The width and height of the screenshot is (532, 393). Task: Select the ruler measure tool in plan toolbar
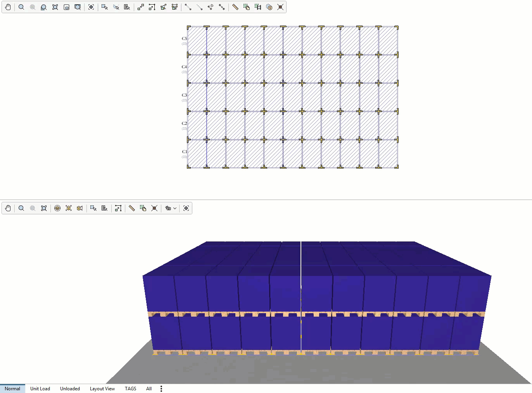235,7
